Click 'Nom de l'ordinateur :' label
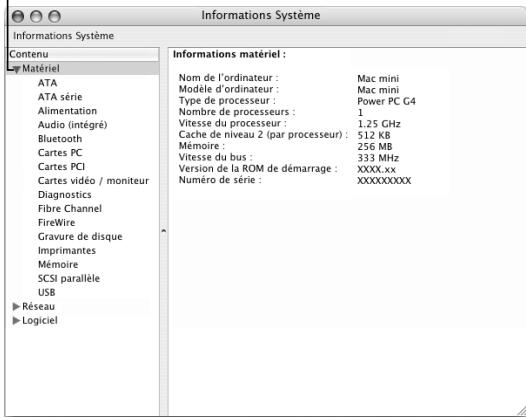Viewport: 526px width, 420px height. (x=228, y=78)
